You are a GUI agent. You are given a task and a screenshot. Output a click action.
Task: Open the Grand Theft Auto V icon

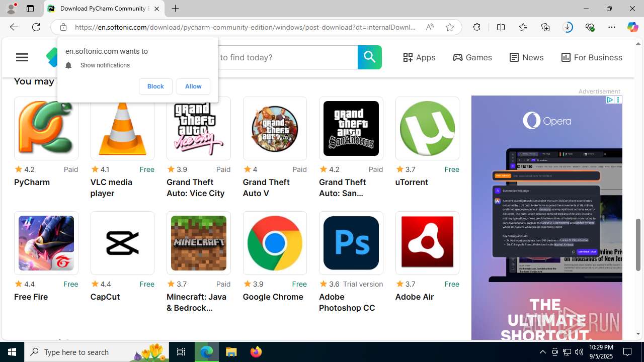[x=275, y=128]
